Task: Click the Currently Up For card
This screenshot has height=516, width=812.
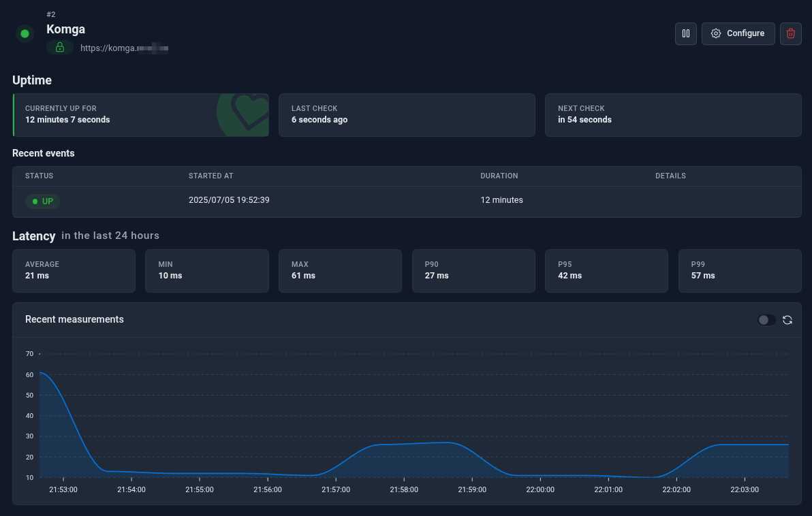Action: 141,115
